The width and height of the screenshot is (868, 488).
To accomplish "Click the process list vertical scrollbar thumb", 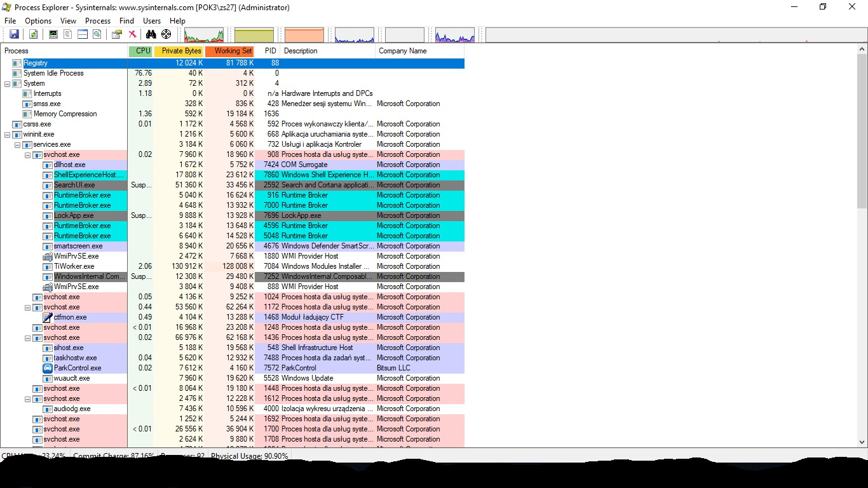I will click(862, 131).
